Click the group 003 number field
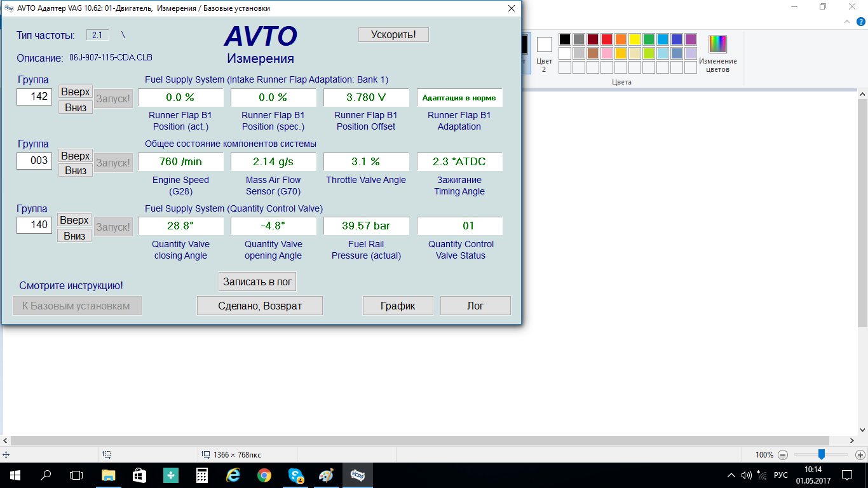Viewport: 868px width, 488px height. click(x=34, y=161)
